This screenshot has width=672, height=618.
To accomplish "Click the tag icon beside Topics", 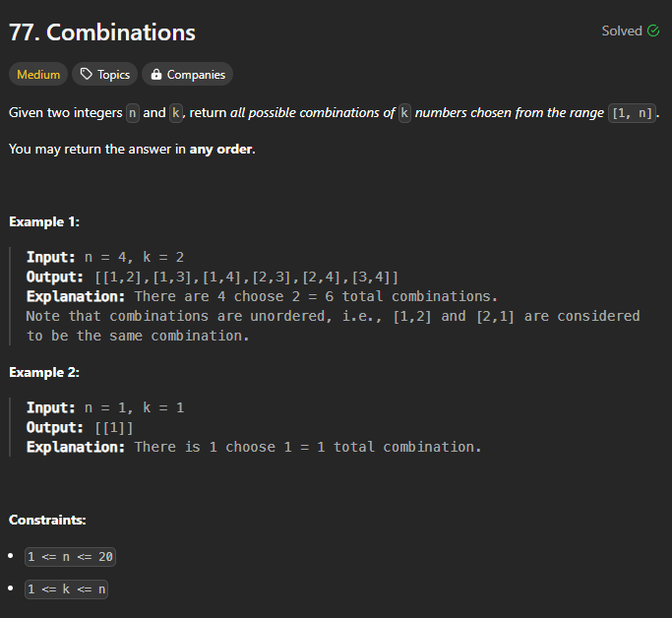I will coord(87,74).
